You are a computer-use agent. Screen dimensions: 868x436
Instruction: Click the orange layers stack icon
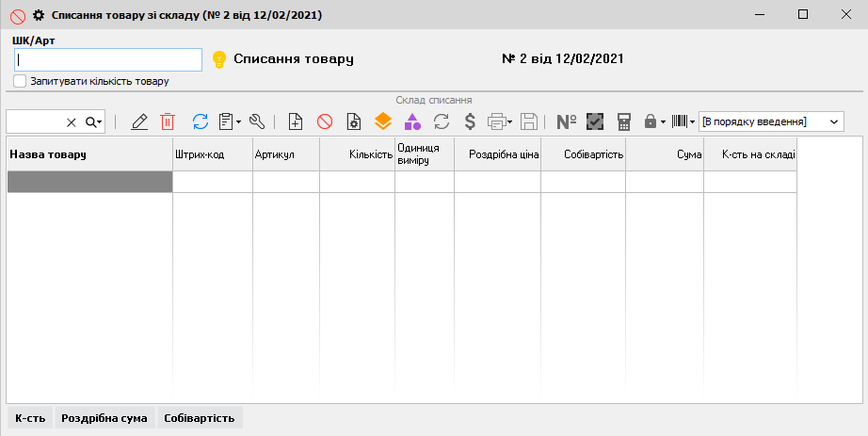click(x=382, y=121)
